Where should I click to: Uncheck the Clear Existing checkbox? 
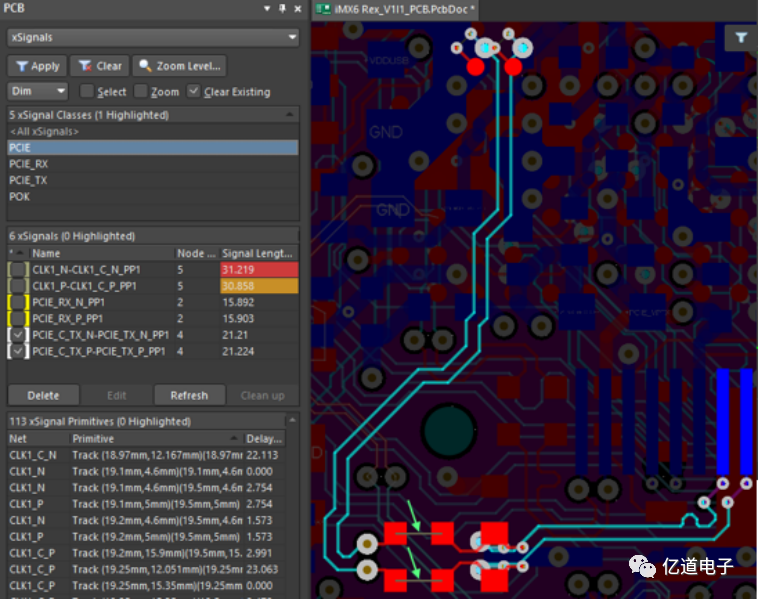point(194,92)
